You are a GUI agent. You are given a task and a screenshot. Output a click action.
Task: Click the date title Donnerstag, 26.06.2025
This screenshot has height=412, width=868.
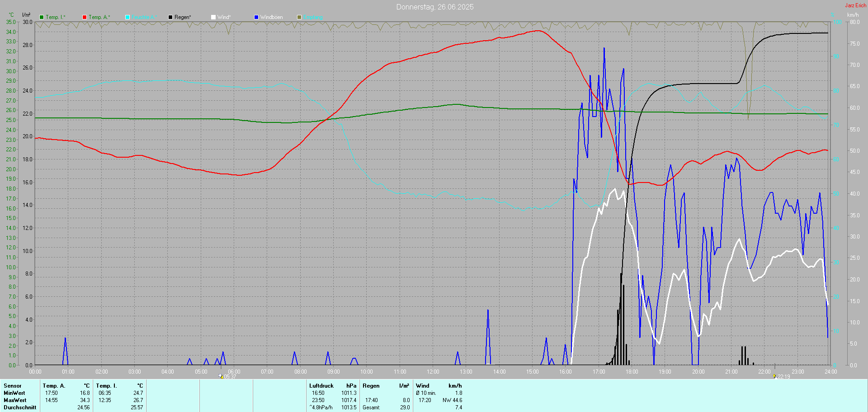coord(434,7)
